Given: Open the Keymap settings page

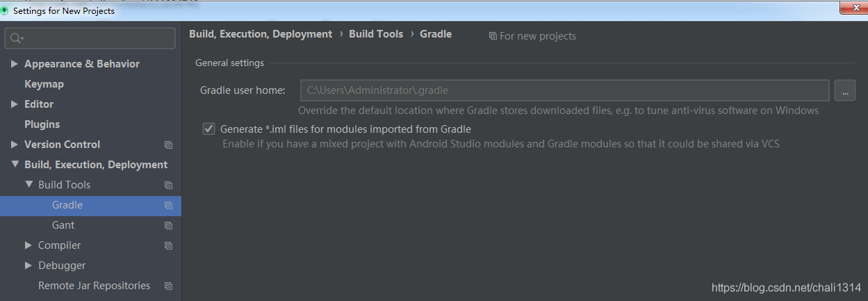Looking at the screenshot, I should point(44,84).
